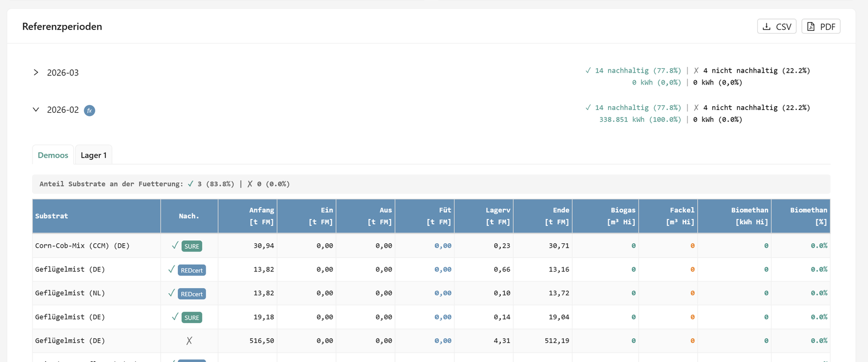The image size is (868, 362).
Task: Click the fx badge next to 2026-02
Action: (x=90, y=111)
